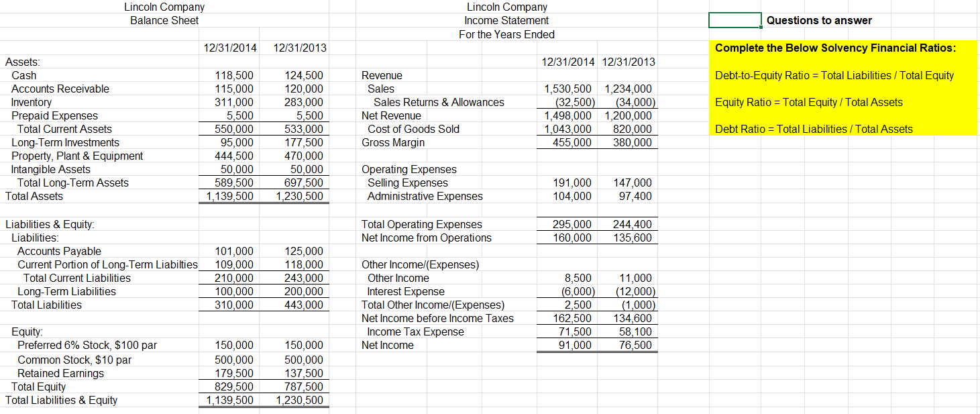Select the 12/31/2014 header on the income statement

point(567,61)
